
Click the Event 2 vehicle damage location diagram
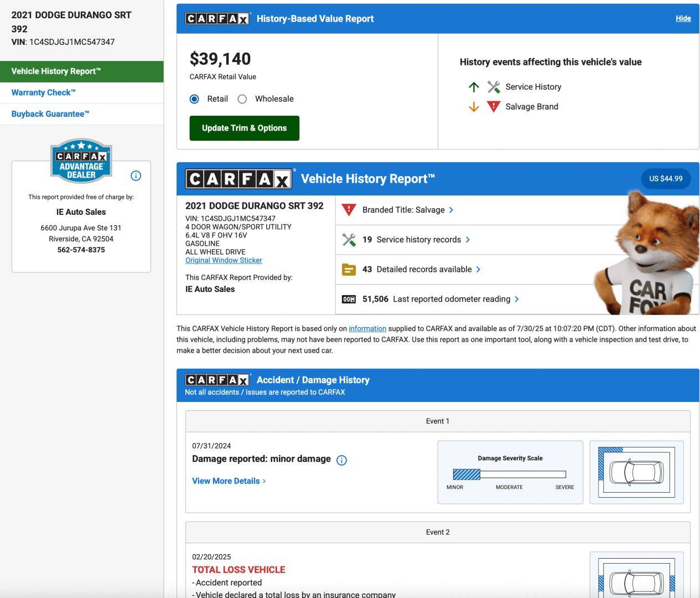[x=636, y=575]
